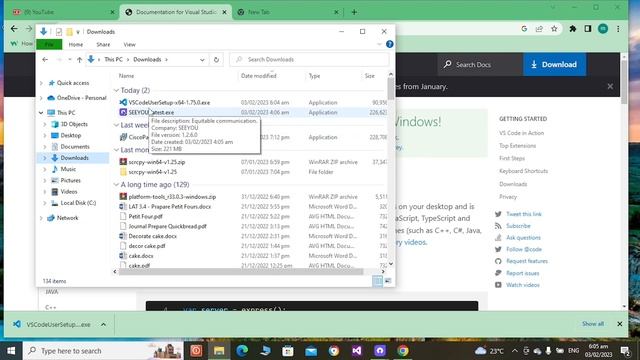The height and width of the screenshot is (360, 640).
Task: Open the Home ribbon tab
Action: [x=76, y=44]
